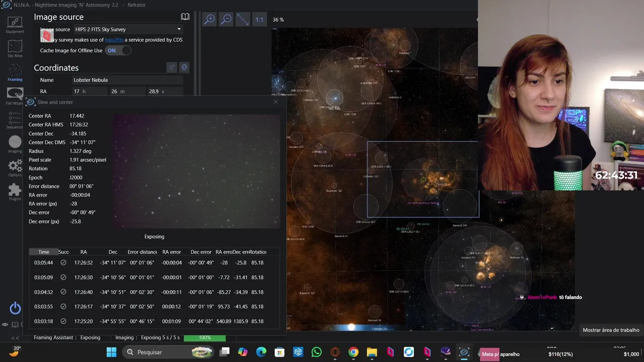644x362 pixels.
Task: Switch to N.I.N.A. taskbar icon
Action: tap(464, 352)
